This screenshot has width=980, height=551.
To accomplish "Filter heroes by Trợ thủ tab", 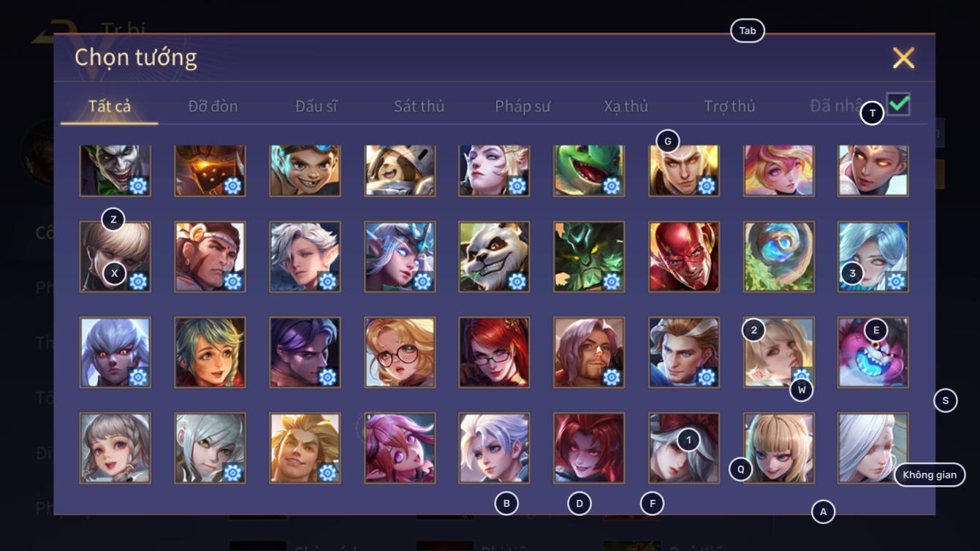I will pos(729,106).
